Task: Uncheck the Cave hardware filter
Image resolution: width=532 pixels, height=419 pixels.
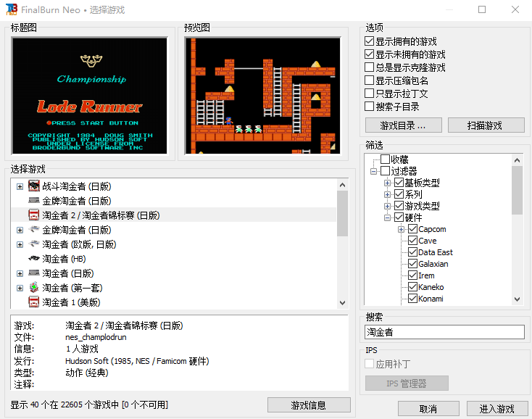Action: pyautogui.click(x=412, y=241)
